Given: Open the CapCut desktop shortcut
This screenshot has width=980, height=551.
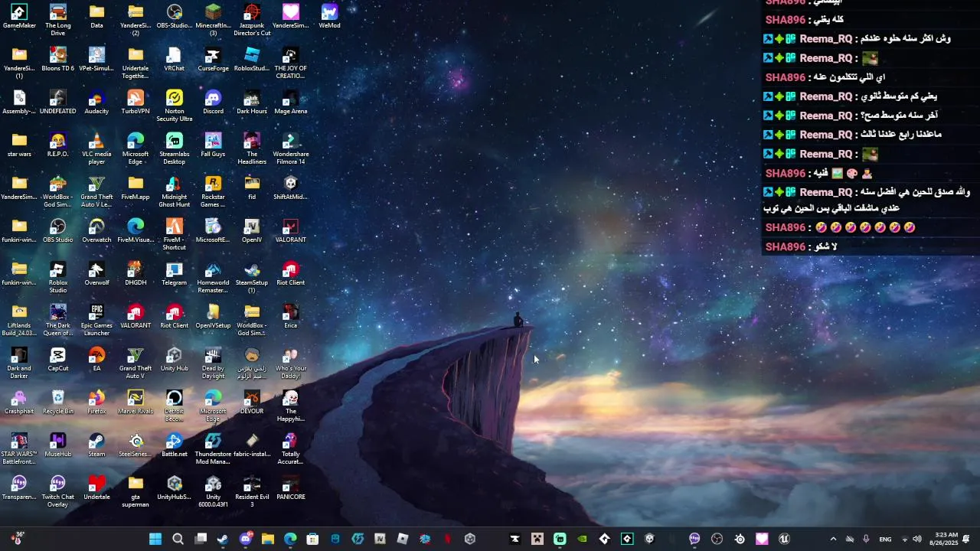Looking at the screenshot, I should (58, 360).
